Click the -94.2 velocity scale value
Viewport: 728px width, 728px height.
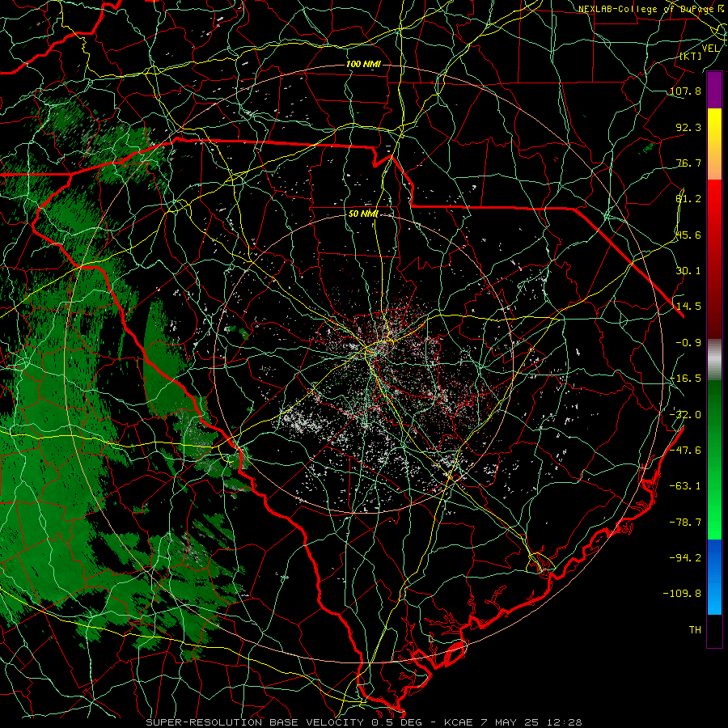(685, 558)
